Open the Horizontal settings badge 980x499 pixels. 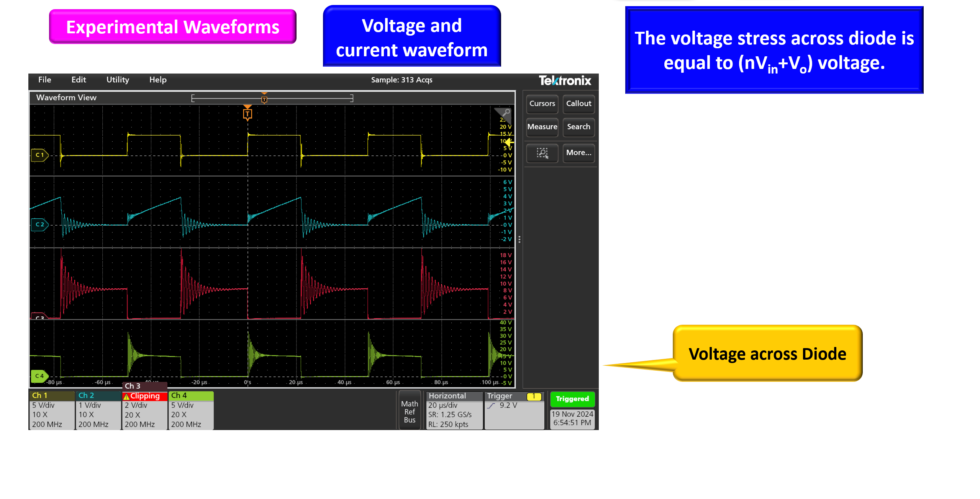pos(454,410)
